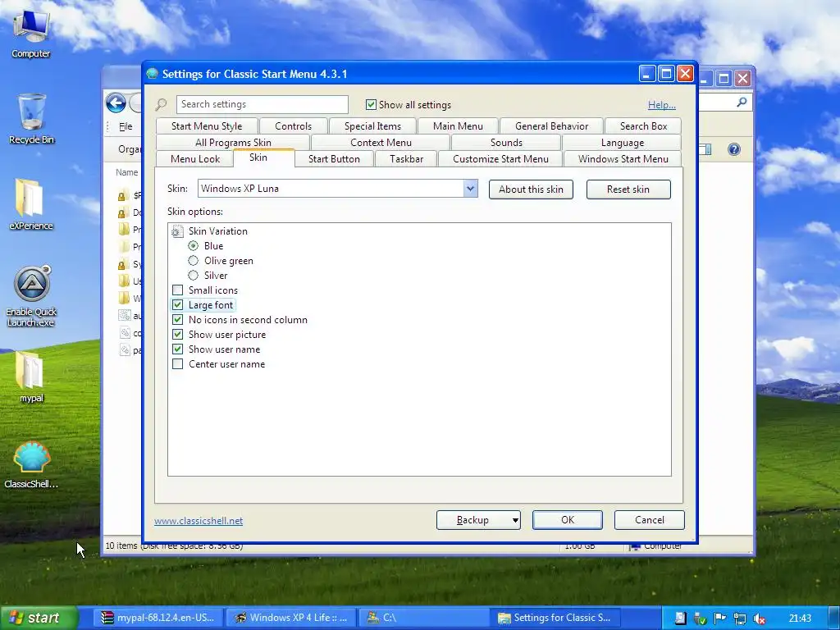The image size is (840, 630).
Task: Open the Customize Start Menu tab
Action: (x=501, y=158)
